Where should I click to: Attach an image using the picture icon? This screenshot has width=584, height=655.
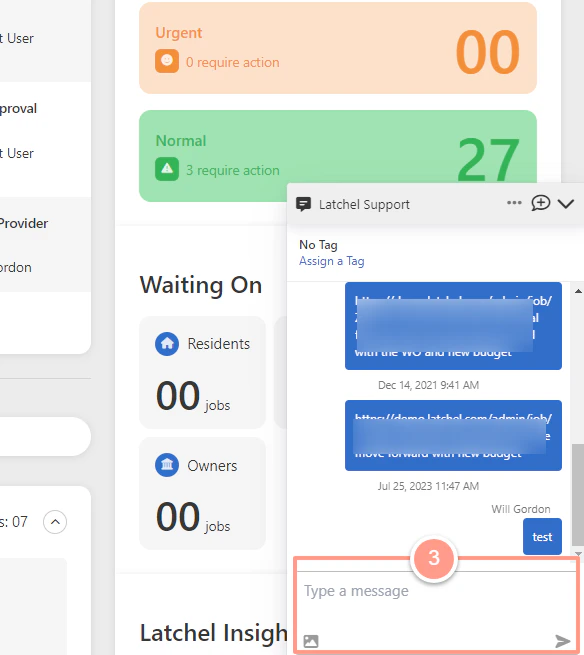(x=311, y=641)
